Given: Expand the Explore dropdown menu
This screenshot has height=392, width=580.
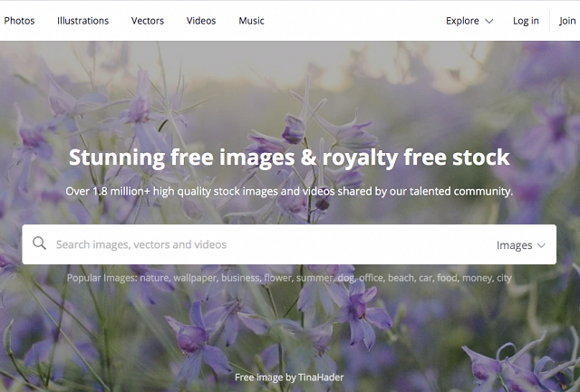Looking at the screenshot, I should point(469,21).
